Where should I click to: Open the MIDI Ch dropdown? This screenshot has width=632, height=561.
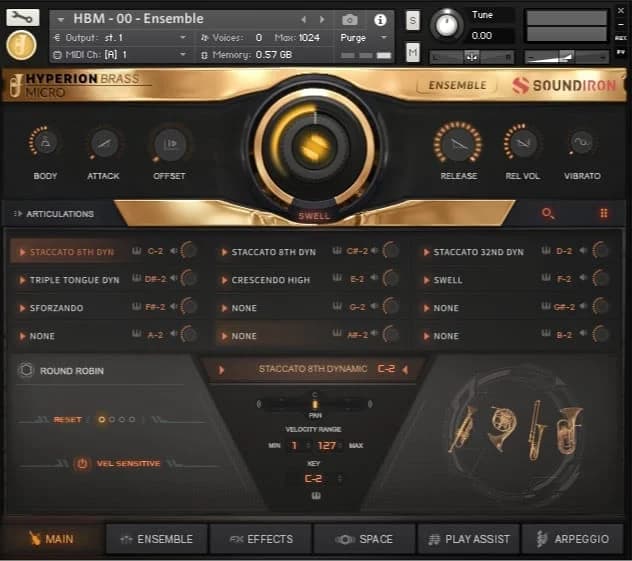[x=120, y=54]
